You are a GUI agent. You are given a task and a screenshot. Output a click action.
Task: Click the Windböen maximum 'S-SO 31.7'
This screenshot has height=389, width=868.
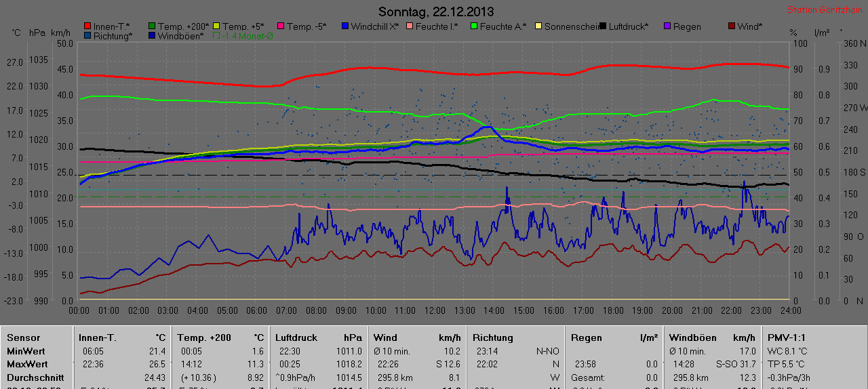pos(736,364)
